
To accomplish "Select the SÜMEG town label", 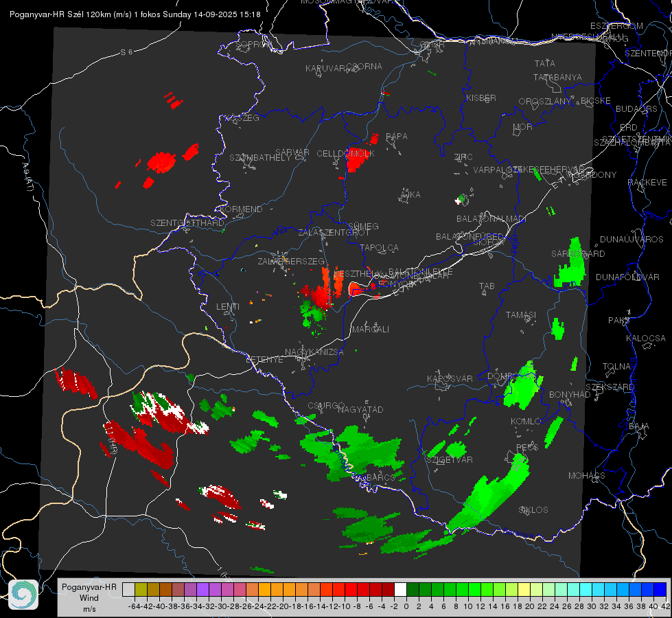I will pos(363,226).
